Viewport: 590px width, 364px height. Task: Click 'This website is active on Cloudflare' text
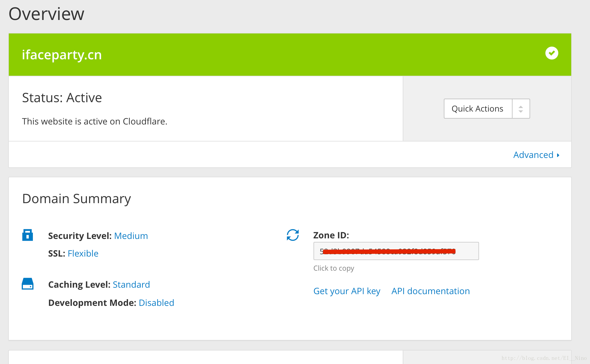pos(95,121)
